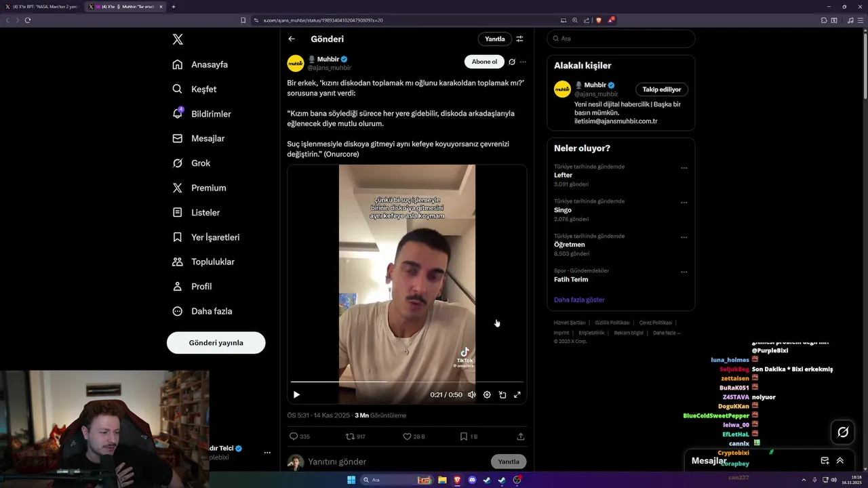Open the Premium page
868x488 pixels.
pos(199,188)
